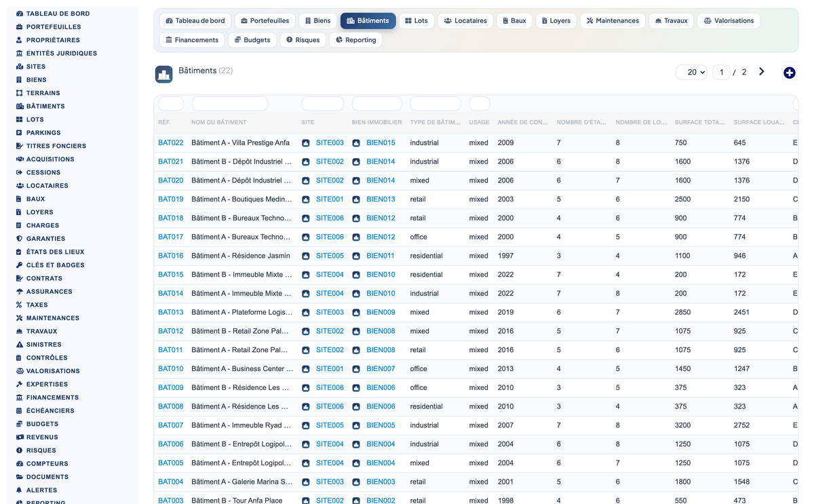Click the Taxes percent icon
The width and height of the screenshot is (814, 504).
pos(19,305)
